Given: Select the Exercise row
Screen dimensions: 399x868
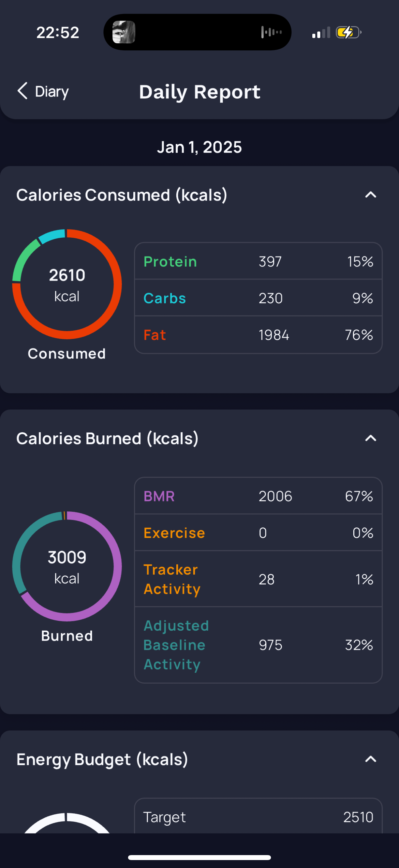Looking at the screenshot, I should [x=258, y=533].
